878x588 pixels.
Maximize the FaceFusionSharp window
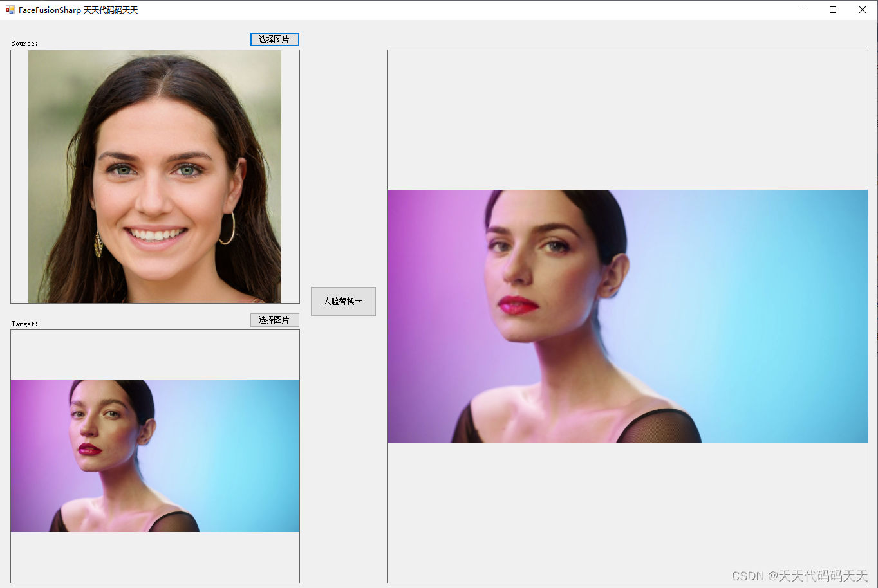click(x=832, y=10)
